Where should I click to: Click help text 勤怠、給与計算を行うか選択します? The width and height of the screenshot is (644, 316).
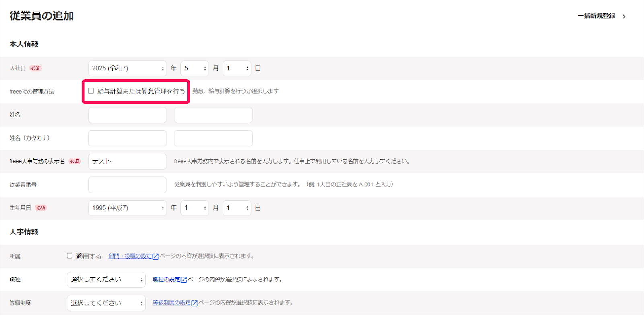point(235,91)
